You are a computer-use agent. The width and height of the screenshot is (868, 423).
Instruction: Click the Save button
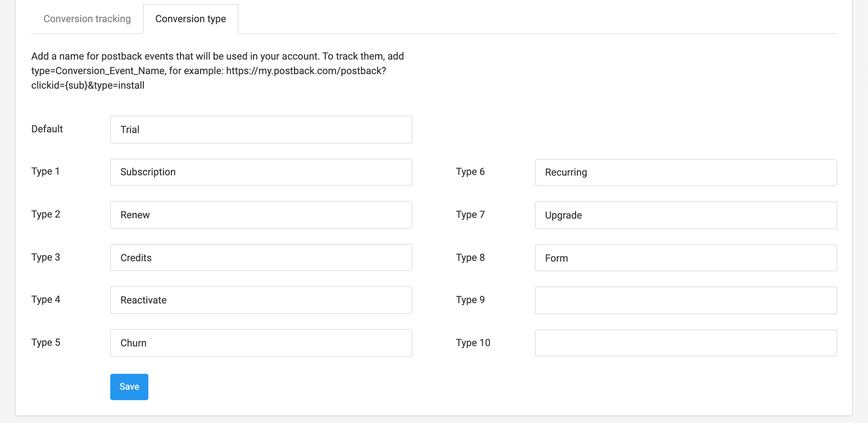pyautogui.click(x=129, y=387)
